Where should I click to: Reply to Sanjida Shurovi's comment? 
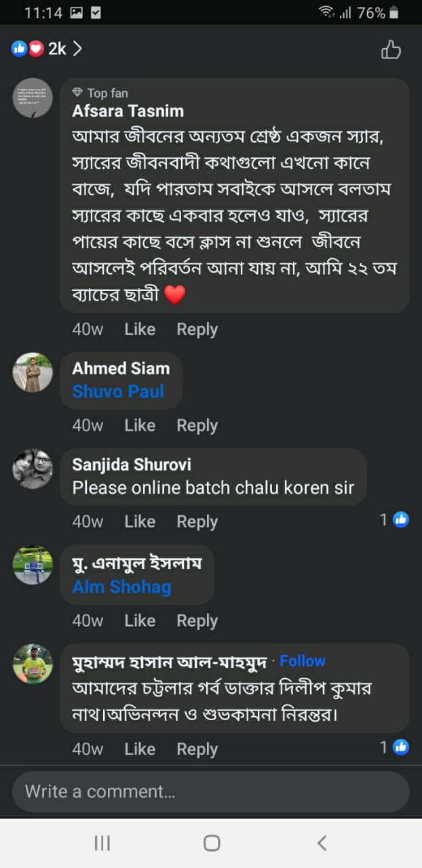pyautogui.click(x=197, y=521)
